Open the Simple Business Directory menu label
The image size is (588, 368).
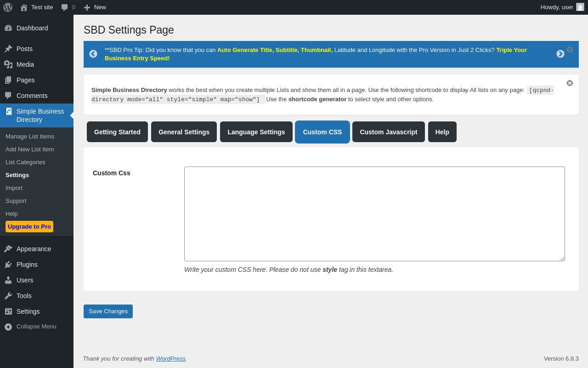coord(40,115)
